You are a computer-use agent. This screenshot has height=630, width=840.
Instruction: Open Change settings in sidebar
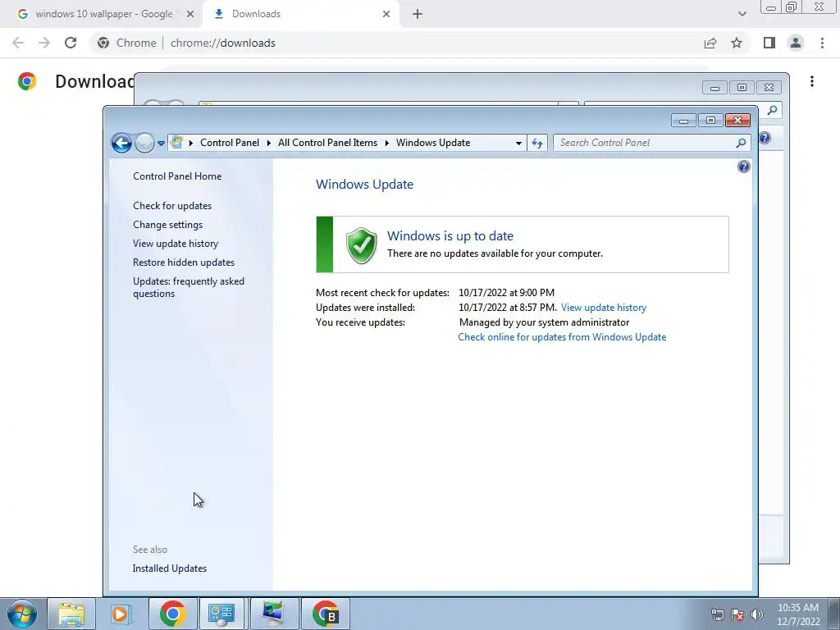167,225
